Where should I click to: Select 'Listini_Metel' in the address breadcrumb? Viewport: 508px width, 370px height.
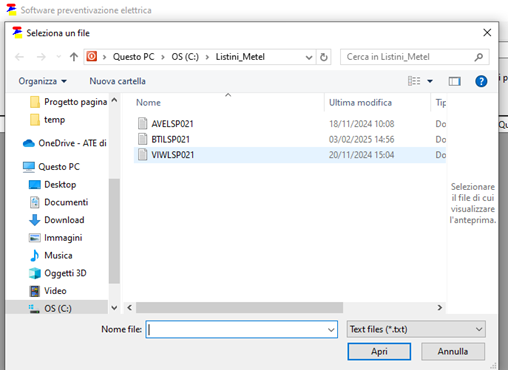[x=240, y=57]
